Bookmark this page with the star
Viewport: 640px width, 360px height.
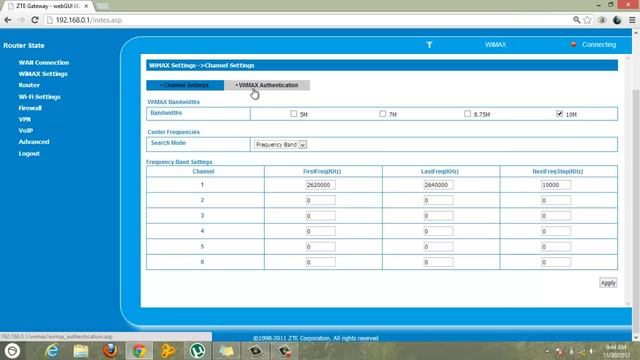click(x=587, y=20)
